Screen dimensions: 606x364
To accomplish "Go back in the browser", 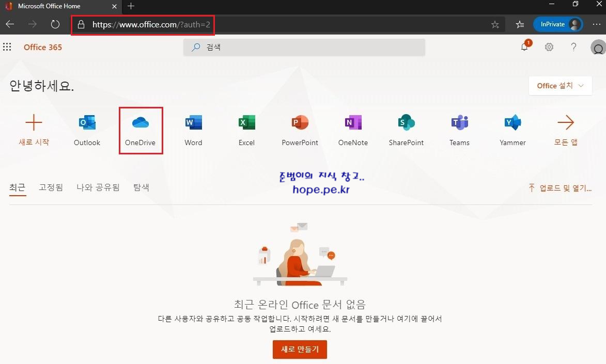I will click(x=10, y=24).
